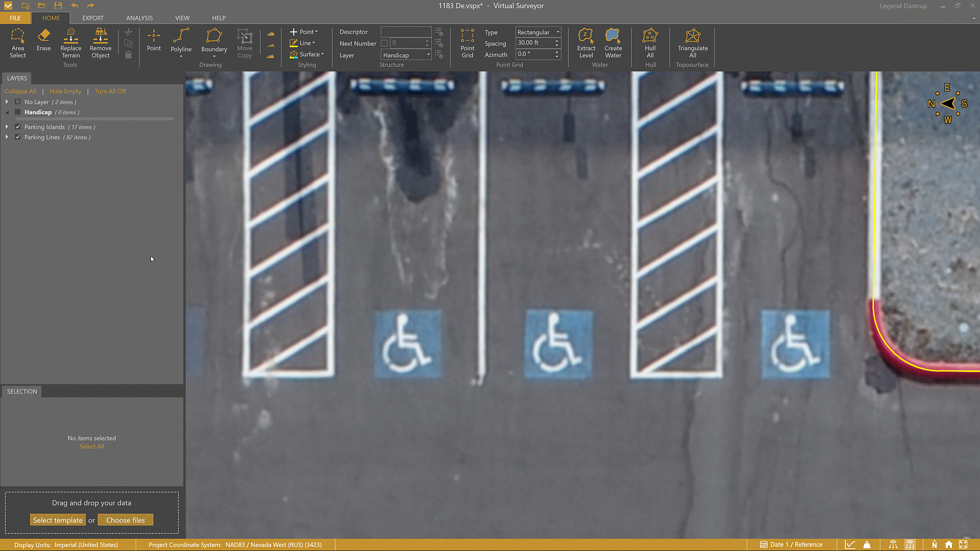Start drawing with Polyline tool
This screenshot has width=980, height=551.
[181, 40]
